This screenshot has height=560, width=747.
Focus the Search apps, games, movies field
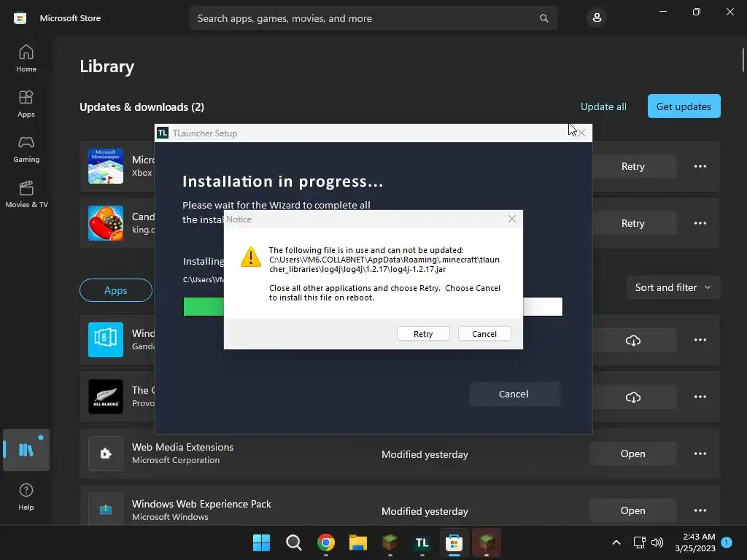click(x=373, y=18)
